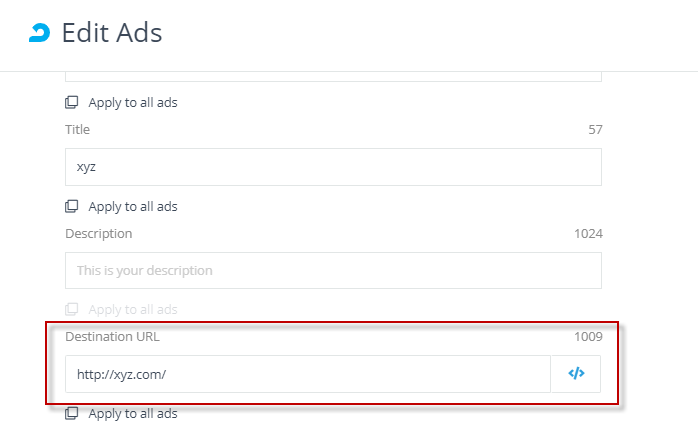Open the code tag button beside the URL field
Image resolution: width=698 pixels, height=427 pixels.
pos(576,374)
